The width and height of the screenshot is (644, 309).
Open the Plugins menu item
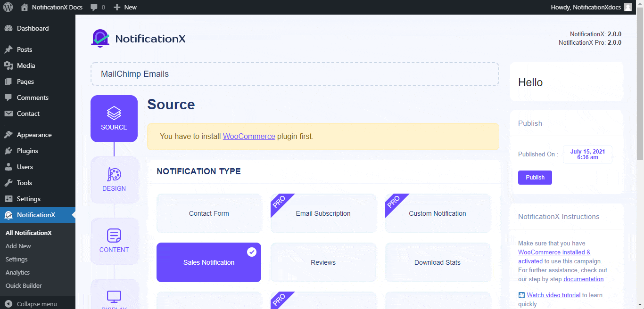coord(38,151)
